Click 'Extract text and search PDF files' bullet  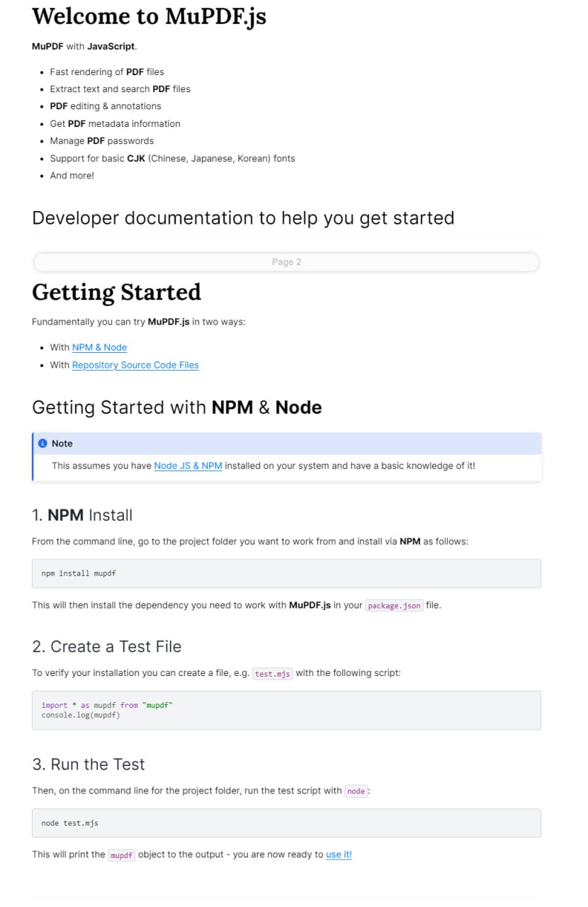point(120,89)
